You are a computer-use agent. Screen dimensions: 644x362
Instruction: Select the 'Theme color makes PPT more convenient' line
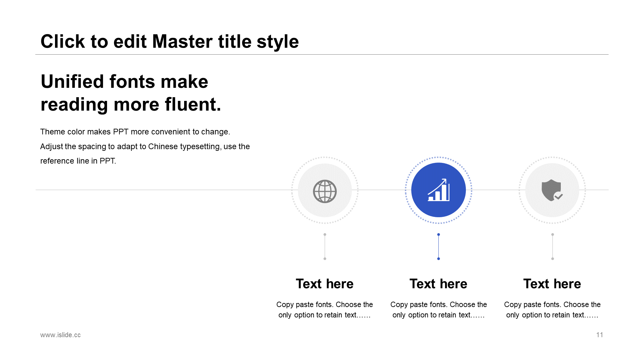pos(135,132)
